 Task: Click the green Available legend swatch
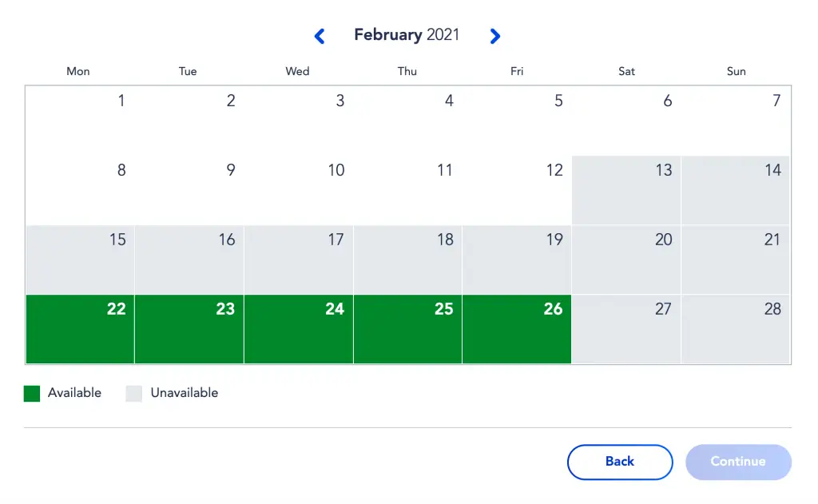32,394
